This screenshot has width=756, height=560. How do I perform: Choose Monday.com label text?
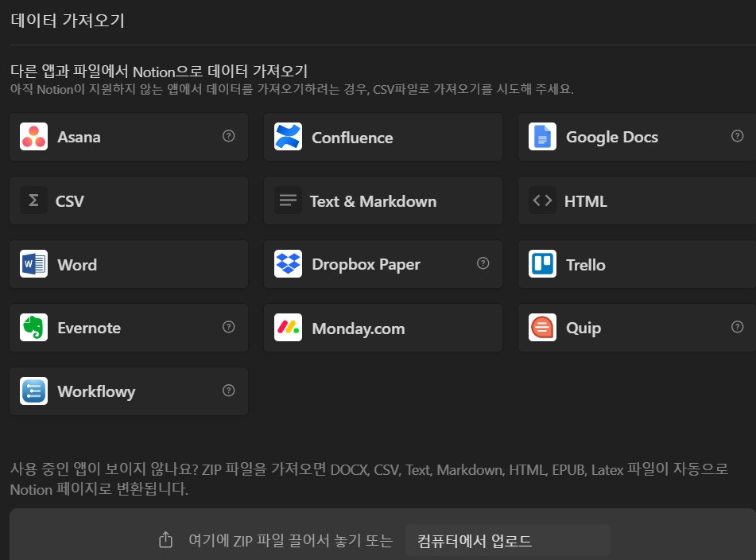pyautogui.click(x=359, y=329)
